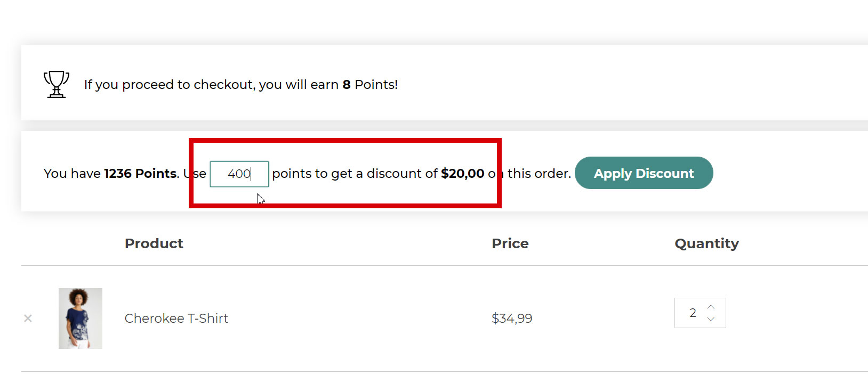This screenshot has width=868, height=375.
Task: Click the $20,00 discount amount
Action: [462, 174]
